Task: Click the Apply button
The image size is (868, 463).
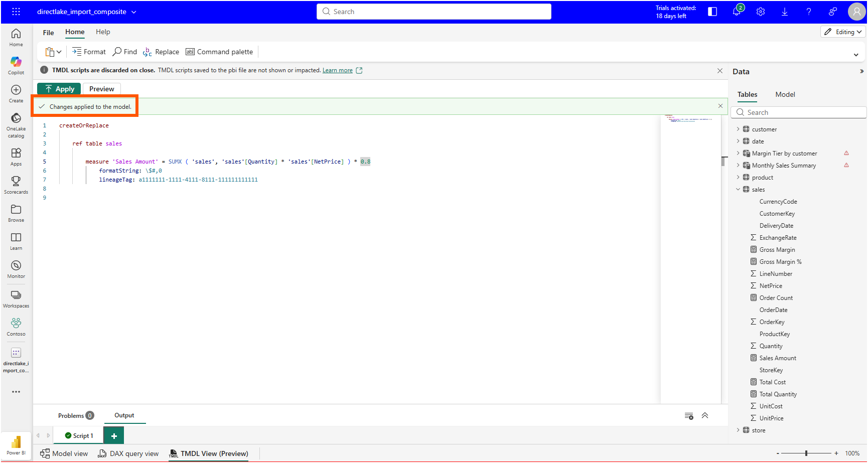Action: click(59, 89)
